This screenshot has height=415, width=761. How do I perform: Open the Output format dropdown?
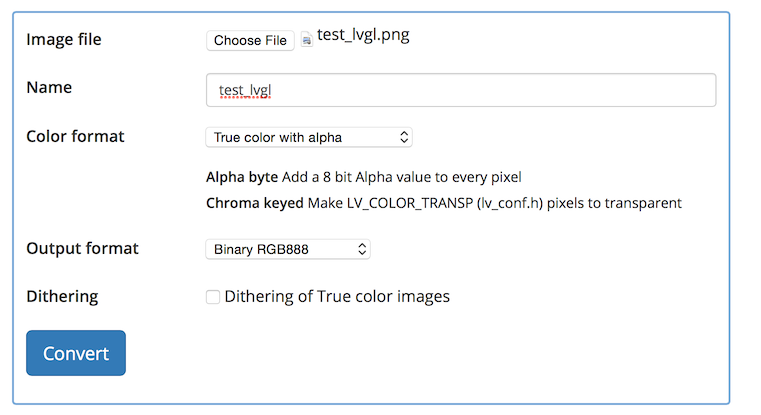click(x=287, y=249)
